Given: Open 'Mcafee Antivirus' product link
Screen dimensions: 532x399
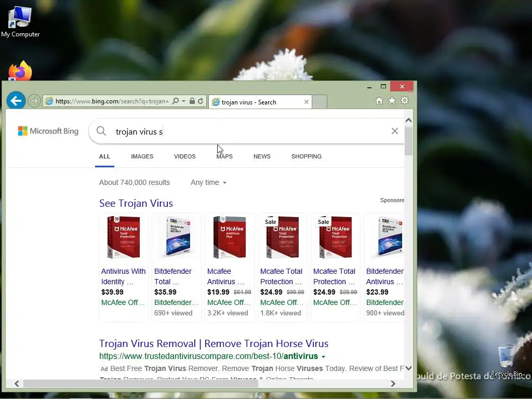Looking at the screenshot, I should (x=225, y=276).
